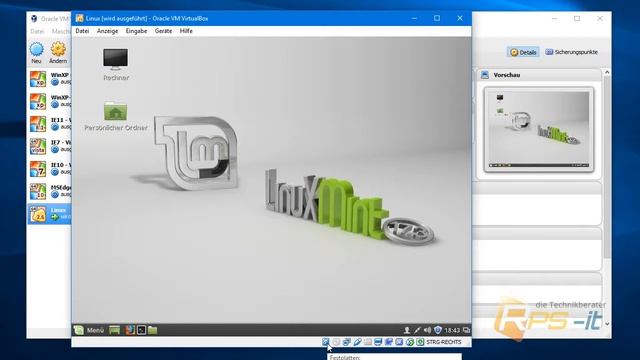Click the window list icon next to the clock
The image size is (640, 360).
point(467,330)
